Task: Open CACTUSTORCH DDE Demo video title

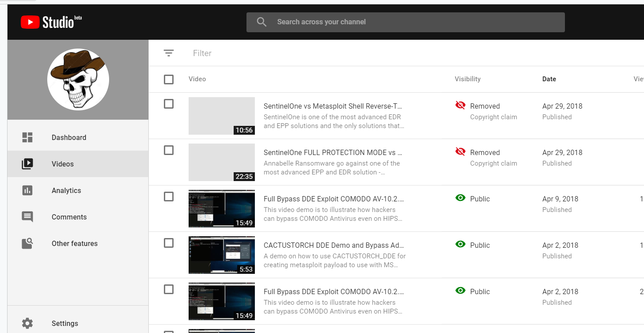Action: pyautogui.click(x=334, y=245)
